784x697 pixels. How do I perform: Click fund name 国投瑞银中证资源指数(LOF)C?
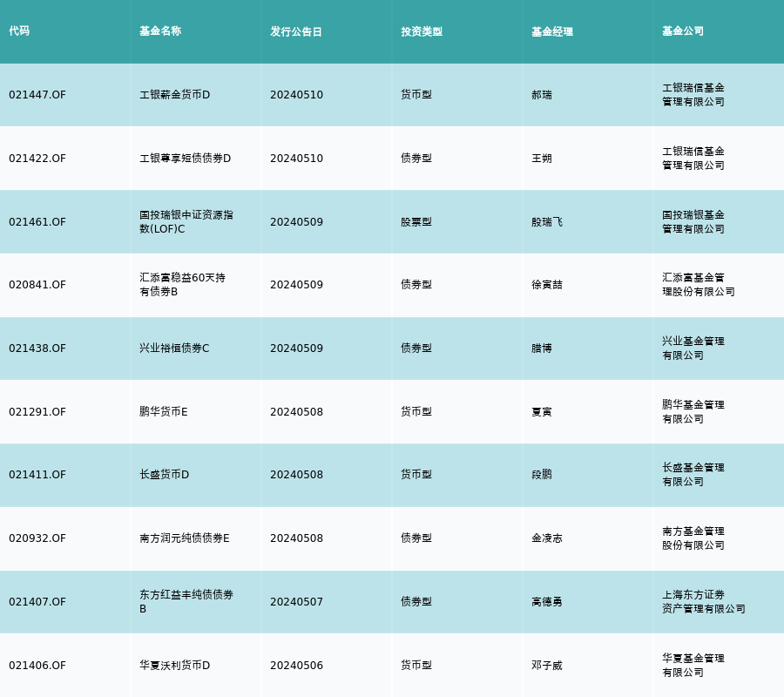[x=186, y=221]
